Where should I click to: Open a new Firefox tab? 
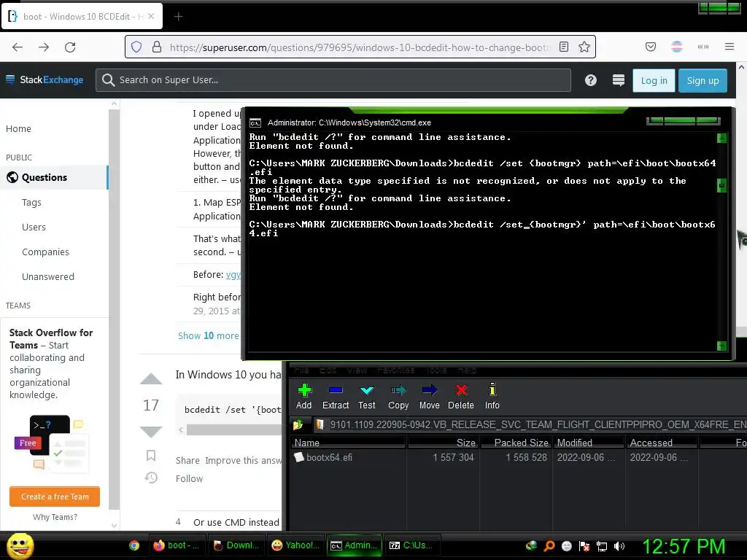pyautogui.click(x=178, y=17)
